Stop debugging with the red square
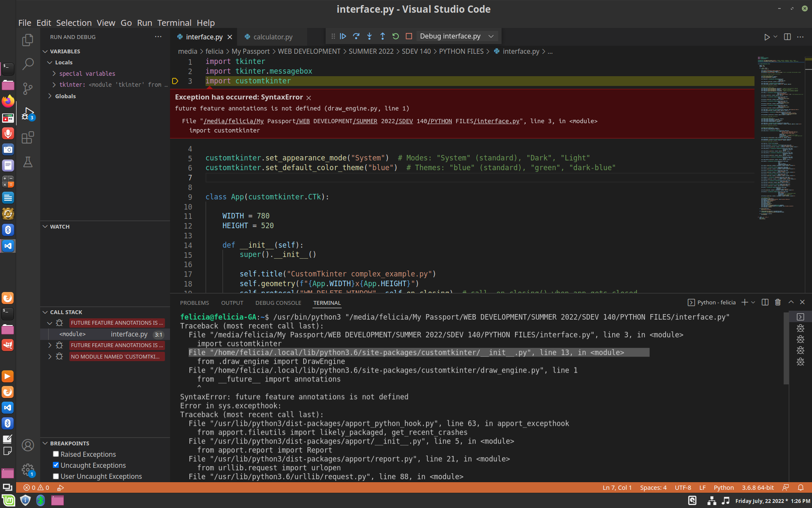 tap(409, 36)
